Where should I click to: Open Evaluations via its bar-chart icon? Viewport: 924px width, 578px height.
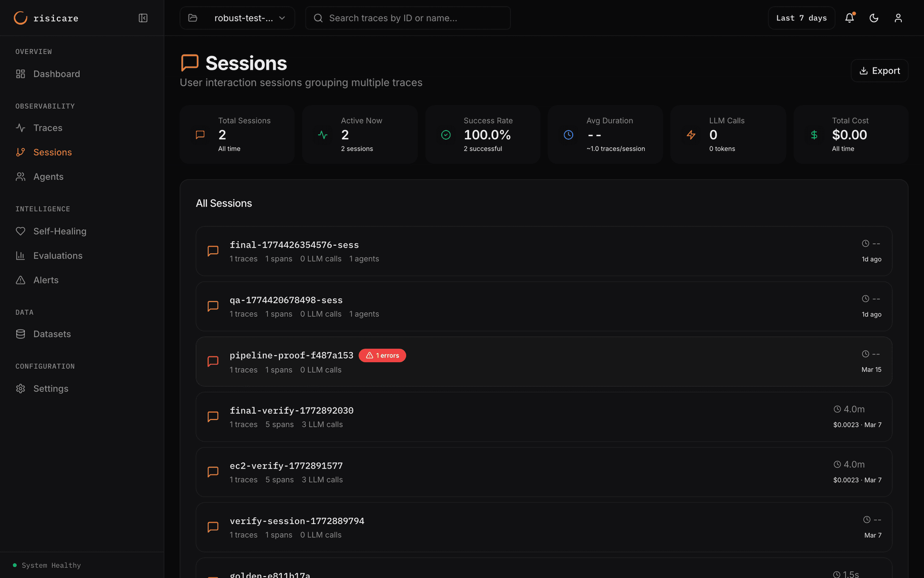click(20, 255)
